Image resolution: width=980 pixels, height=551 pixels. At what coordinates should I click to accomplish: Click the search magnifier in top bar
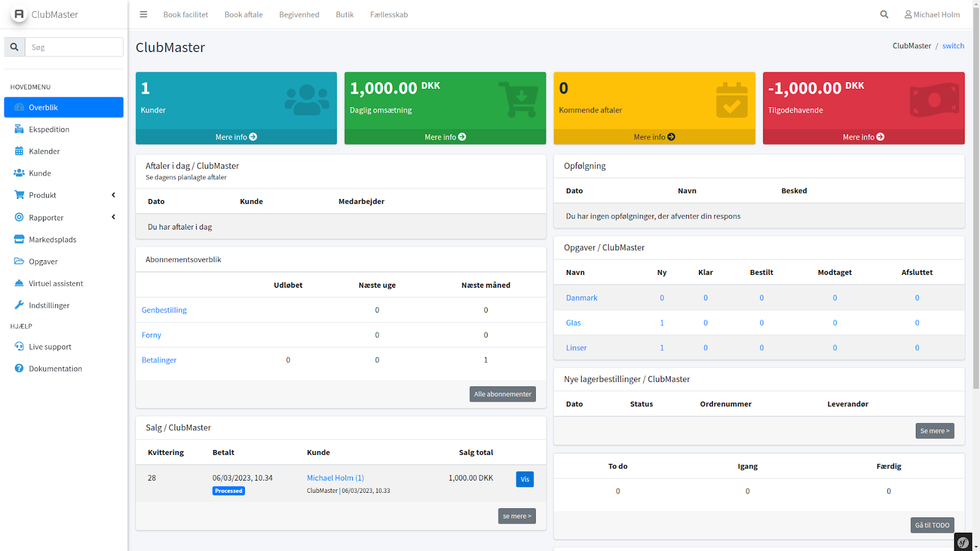click(884, 15)
